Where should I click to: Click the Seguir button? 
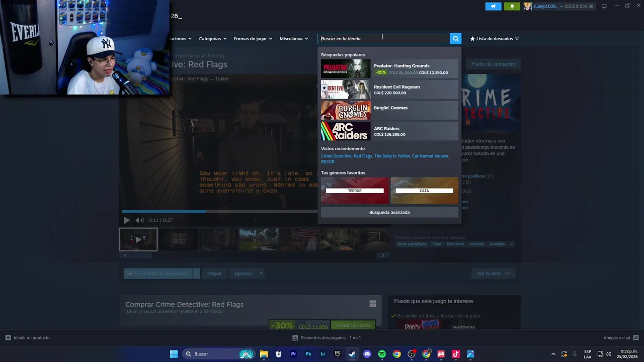[214, 274]
